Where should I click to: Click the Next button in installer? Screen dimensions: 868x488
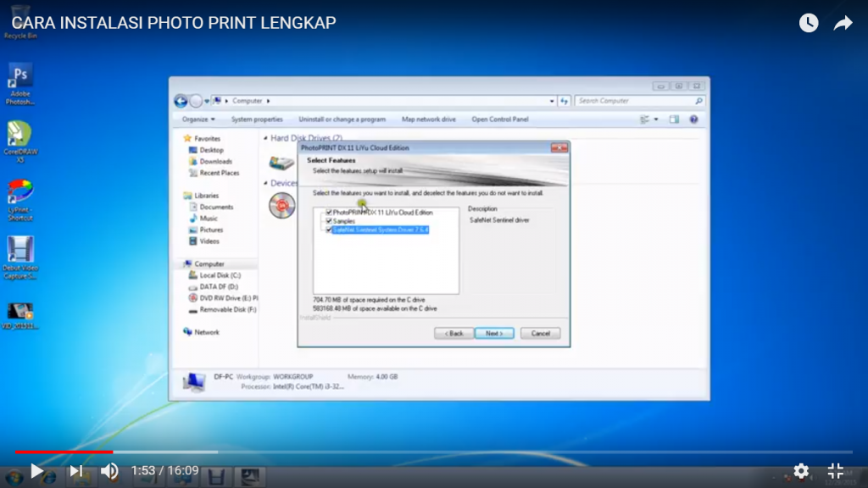pyautogui.click(x=494, y=333)
